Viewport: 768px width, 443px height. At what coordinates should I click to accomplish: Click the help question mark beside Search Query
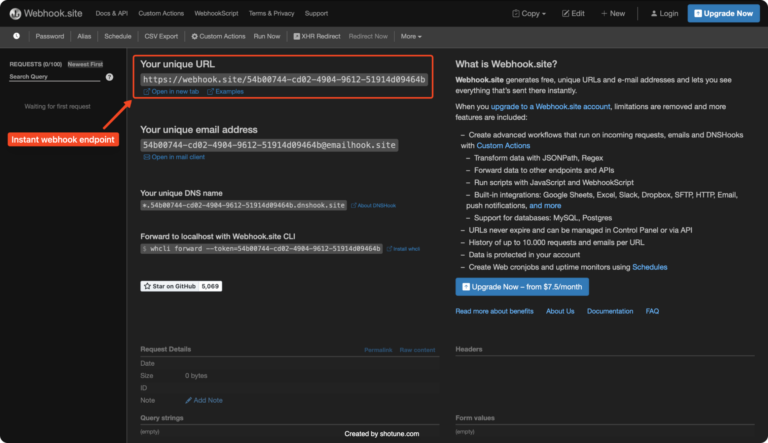pyautogui.click(x=110, y=77)
